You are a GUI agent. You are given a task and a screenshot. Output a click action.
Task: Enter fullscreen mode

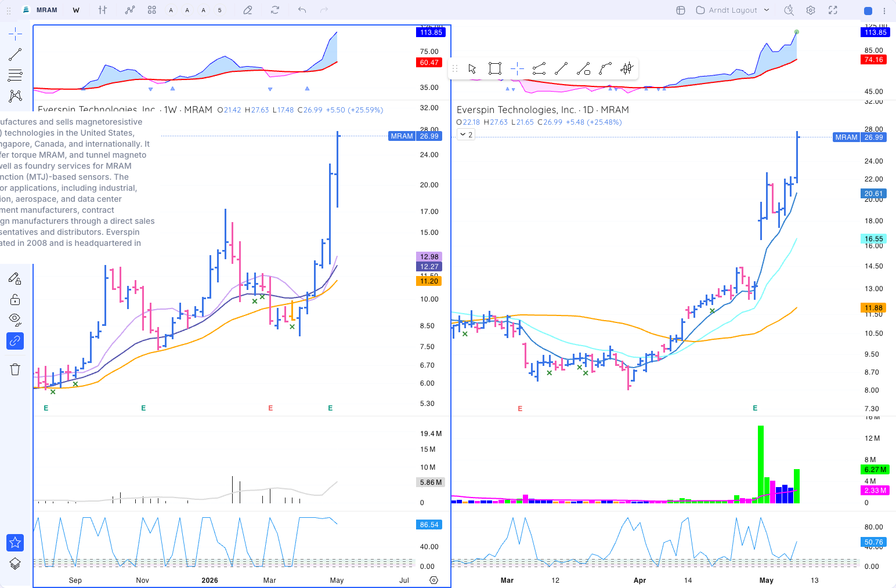833,10
